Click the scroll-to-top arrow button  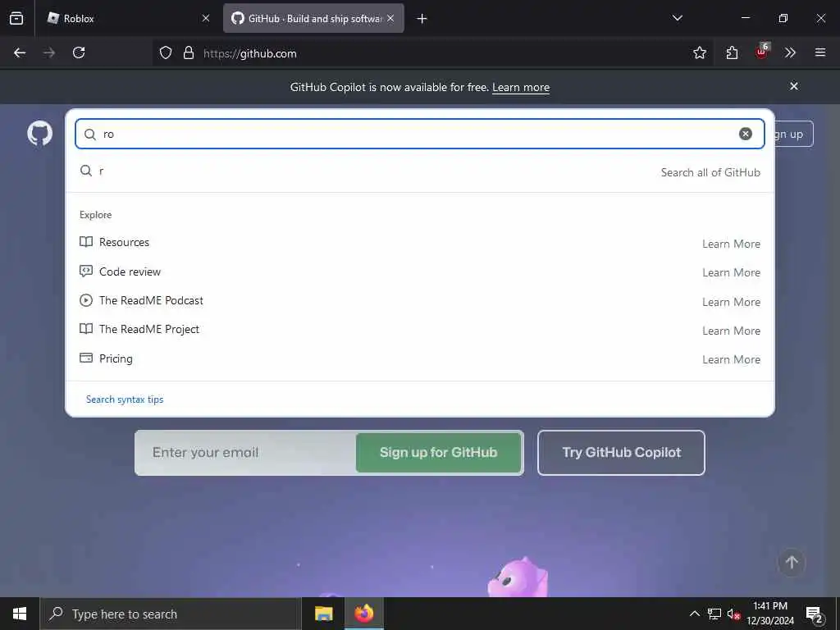(x=792, y=563)
